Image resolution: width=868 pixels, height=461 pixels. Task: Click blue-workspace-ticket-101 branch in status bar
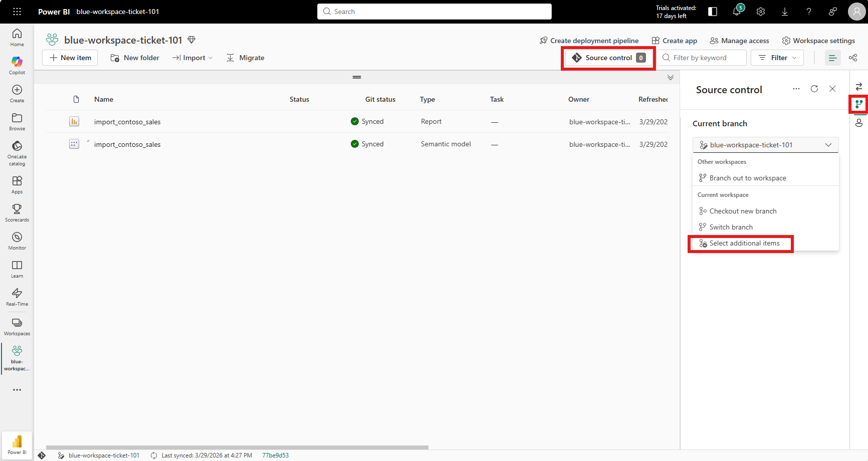99,455
